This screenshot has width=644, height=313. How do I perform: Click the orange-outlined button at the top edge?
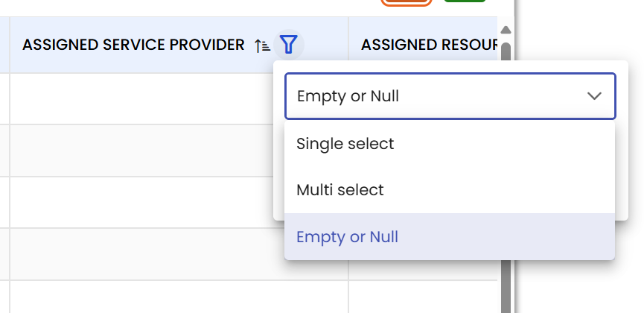pos(407,2)
